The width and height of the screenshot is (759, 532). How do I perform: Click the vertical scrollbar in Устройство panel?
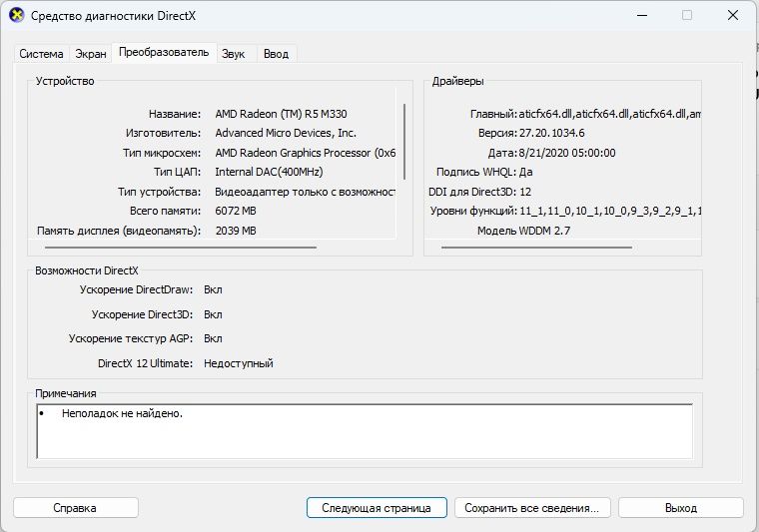(404, 141)
